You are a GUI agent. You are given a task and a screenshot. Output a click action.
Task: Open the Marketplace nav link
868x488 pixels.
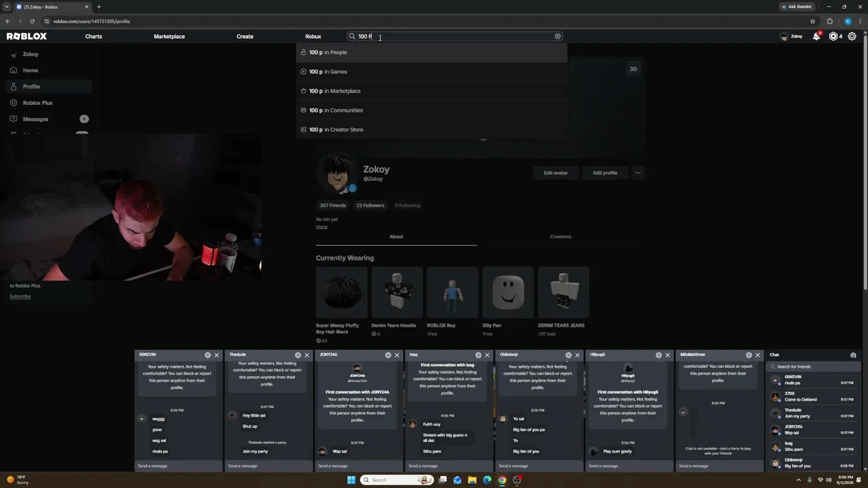[170, 37]
